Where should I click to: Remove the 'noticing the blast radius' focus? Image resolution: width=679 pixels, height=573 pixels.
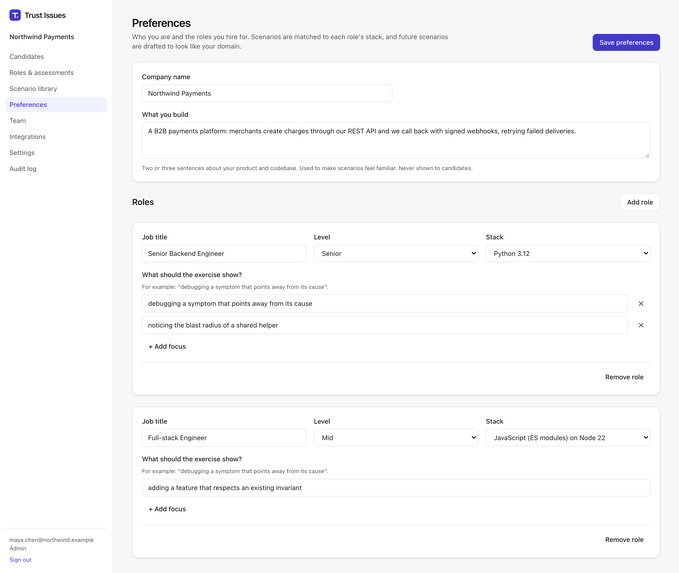[641, 325]
